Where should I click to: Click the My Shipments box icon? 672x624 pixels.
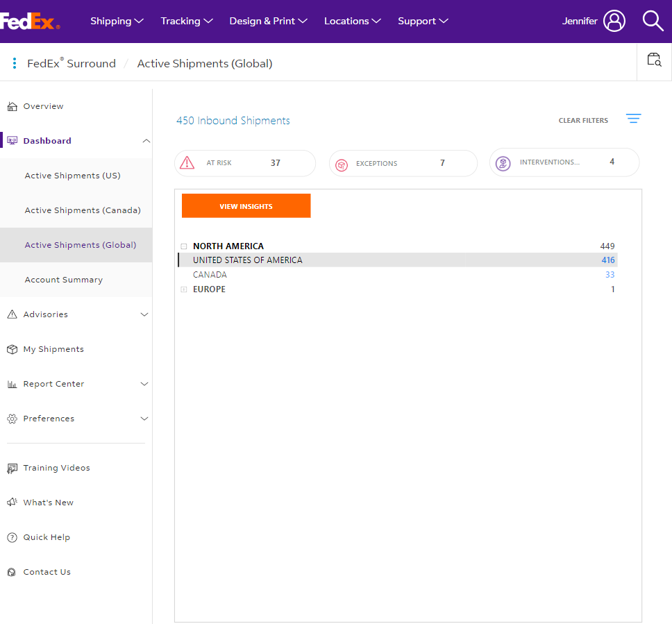coord(12,349)
